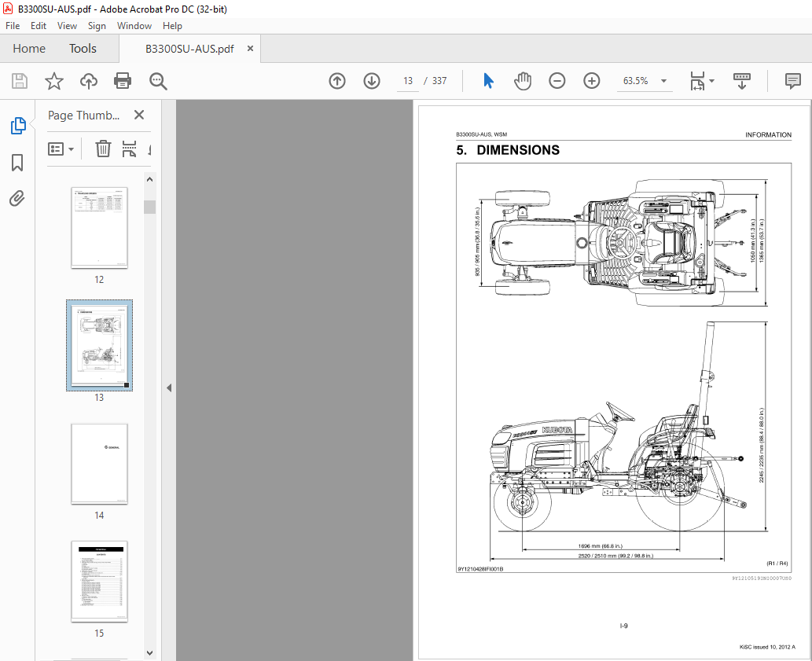Add the file to starred with star icon
This screenshot has width=812, height=661.
click(54, 81)
